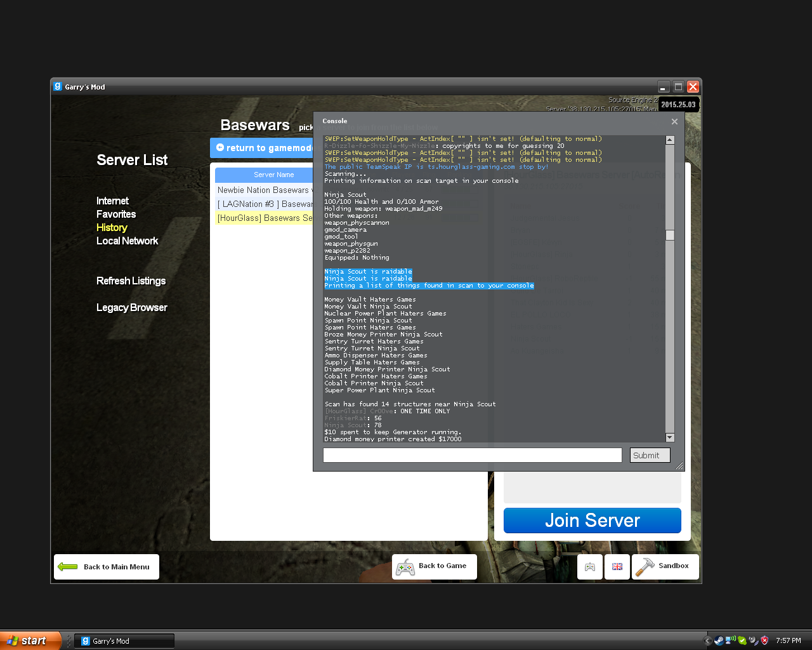
Task: Select LAGNation #3 Basewars server row
Action: click(x=264, y=204)
